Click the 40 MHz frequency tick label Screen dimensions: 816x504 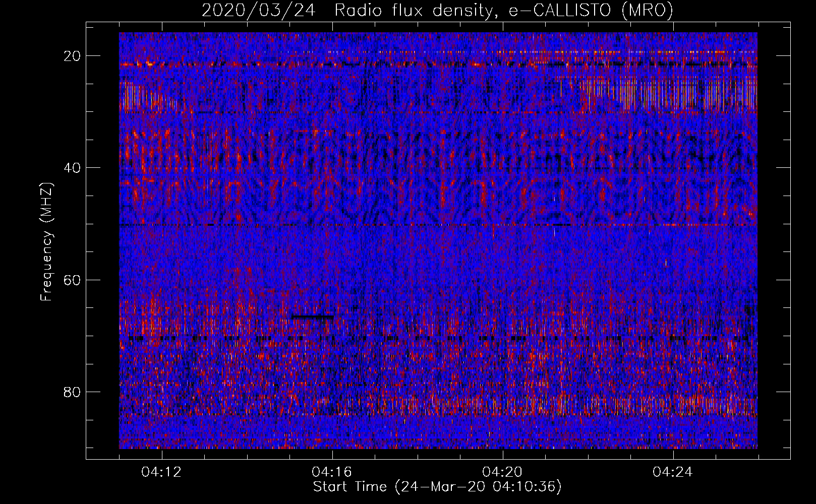coord(73,167)
